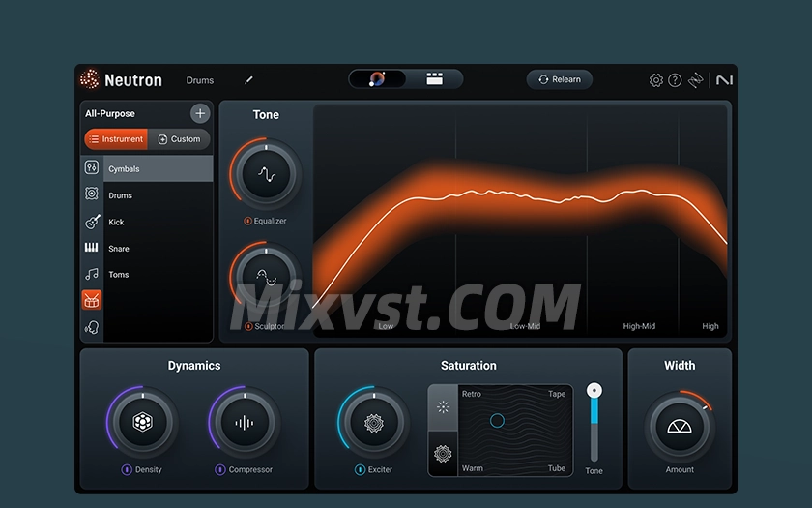The image size is (812, 508).
Task: Click the white tone curve line
Action: (518, 196)
